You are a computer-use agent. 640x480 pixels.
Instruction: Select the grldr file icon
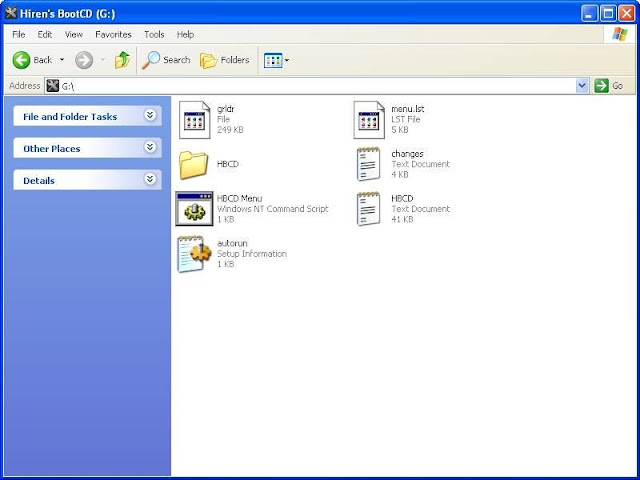tap(195, 120)
